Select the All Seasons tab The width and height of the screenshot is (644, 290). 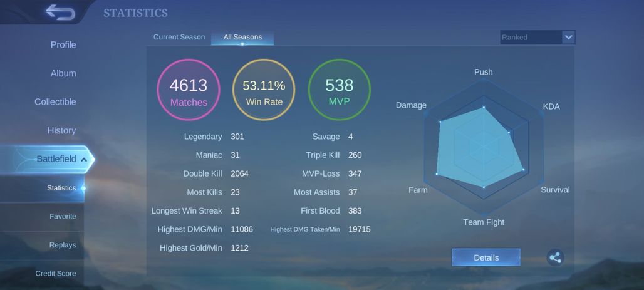242,37
